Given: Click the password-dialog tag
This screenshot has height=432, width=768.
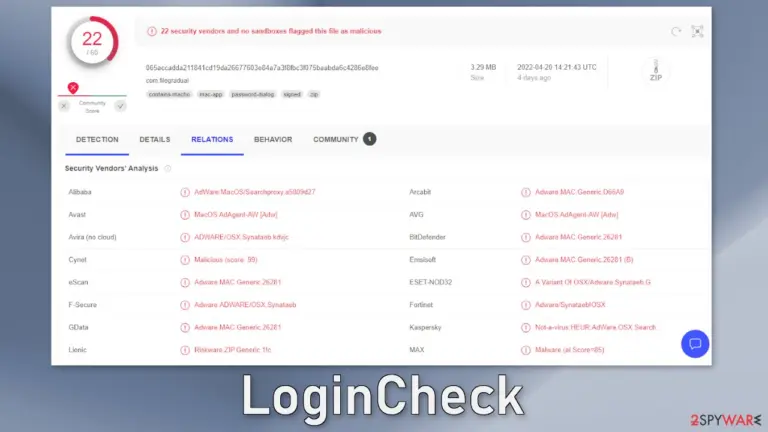Looking at the screenshot, I should (253, 94).
